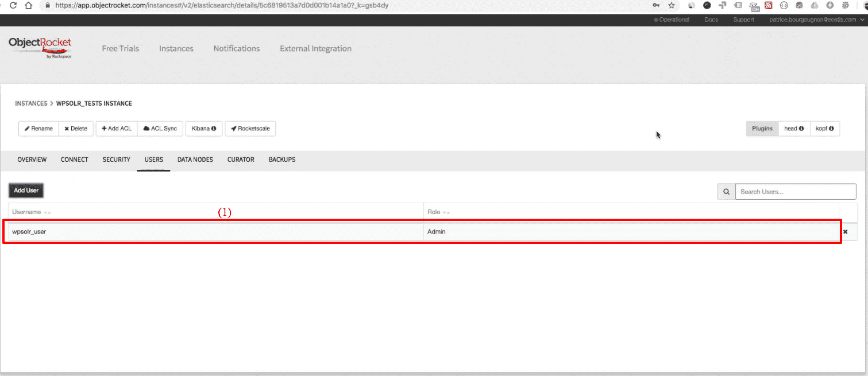Click the extension icon with ON badge
This screenshot has height=376, width=868.
pos(754,6)
